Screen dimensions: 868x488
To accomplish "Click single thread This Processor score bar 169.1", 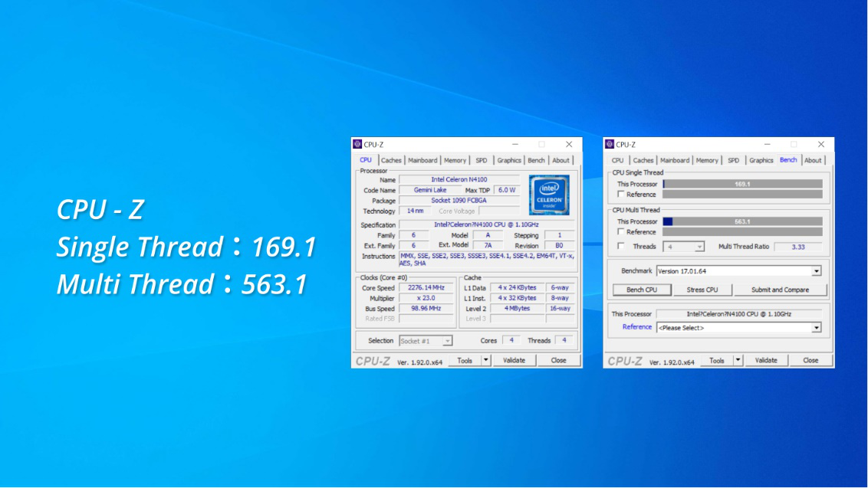I will point(742,184).
